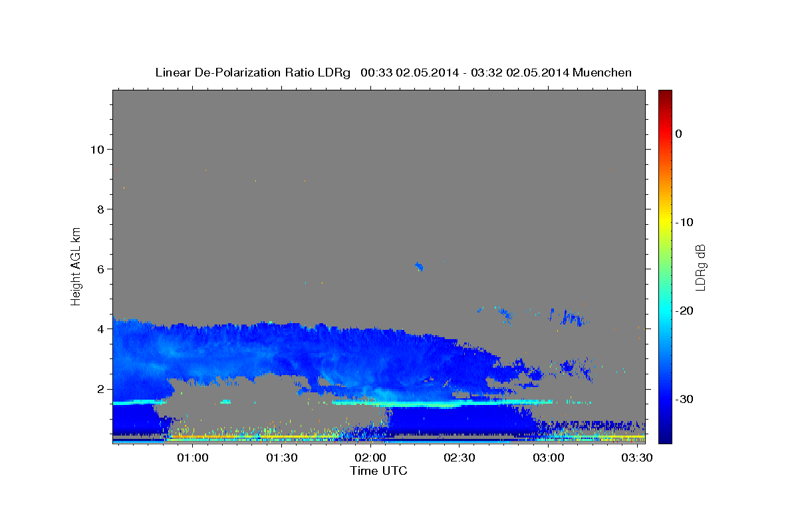Click the 01:30 time tick label

click(281, 458)
